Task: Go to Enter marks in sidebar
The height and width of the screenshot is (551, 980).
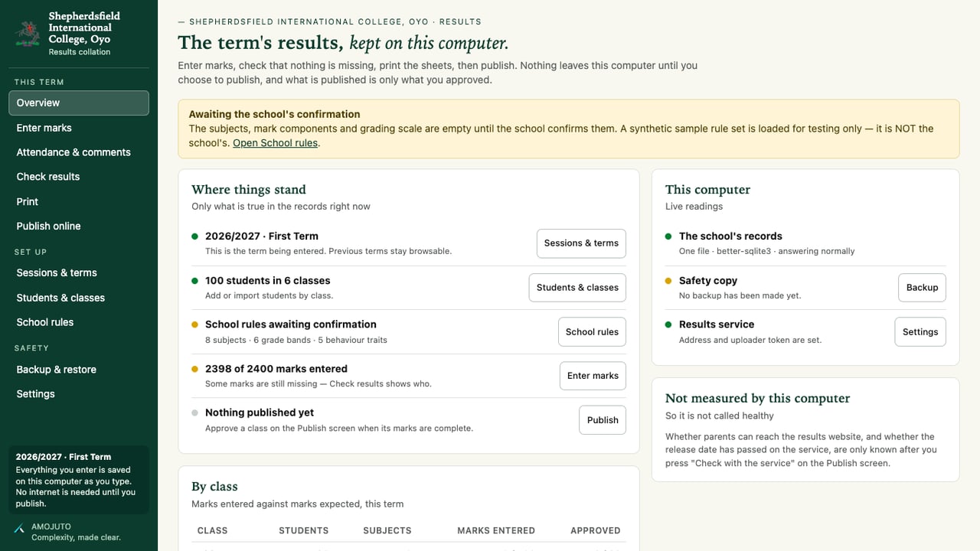Action: coord(79,128)
